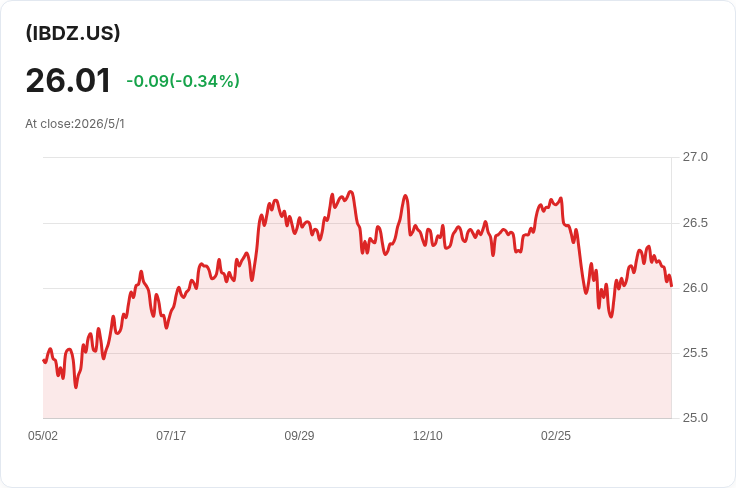
Task: Click the 25.5 y-axis label
Action: 695,353
